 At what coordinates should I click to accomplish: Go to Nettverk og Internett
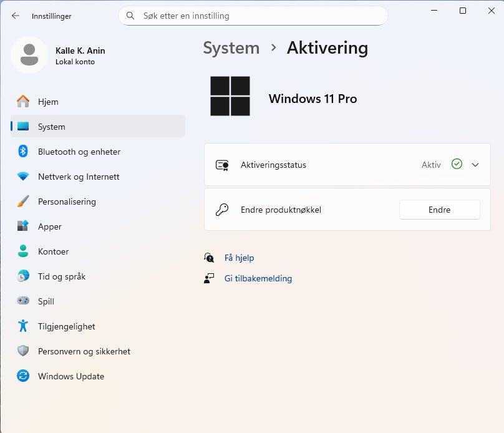click(x=98, y=177)
